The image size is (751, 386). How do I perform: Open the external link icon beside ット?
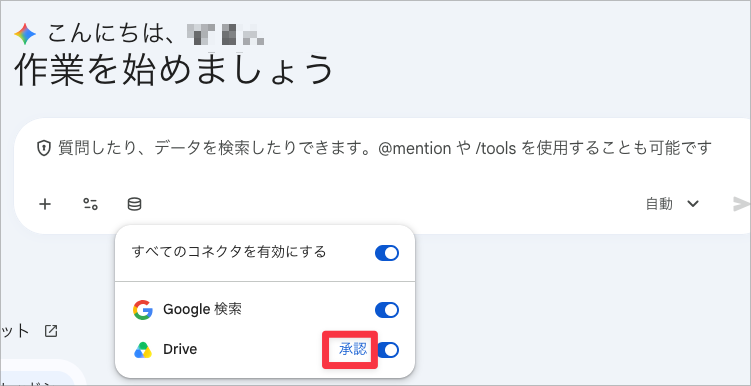[x=51, y=330]
